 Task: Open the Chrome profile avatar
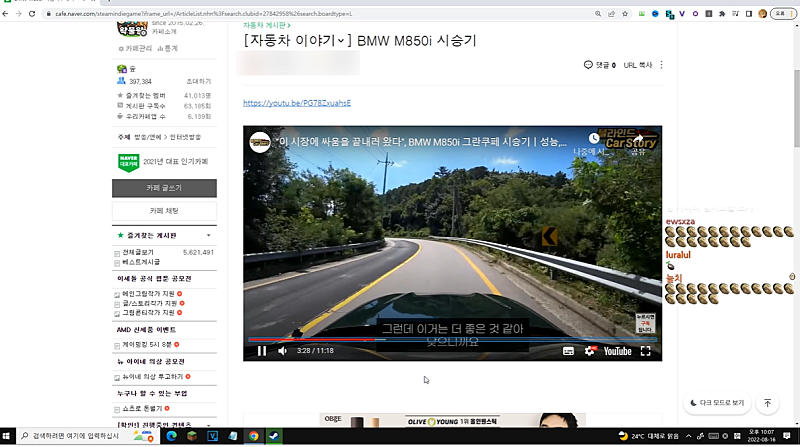pos(762,14)
